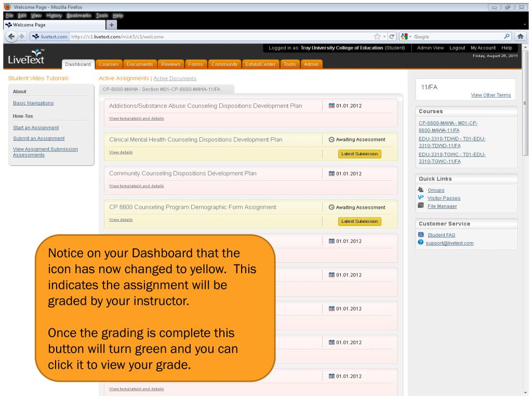Open Basic Navigations tutorial link

[x=33, y=103]
